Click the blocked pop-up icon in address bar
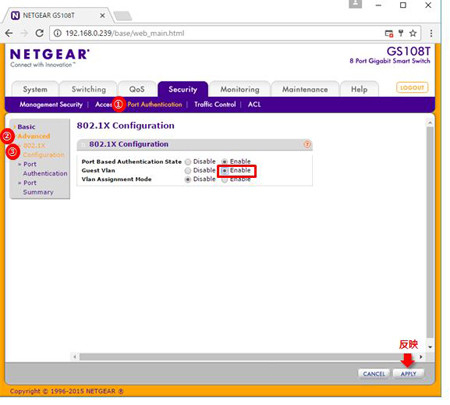 pyautogui.click(x=389, y=33)
